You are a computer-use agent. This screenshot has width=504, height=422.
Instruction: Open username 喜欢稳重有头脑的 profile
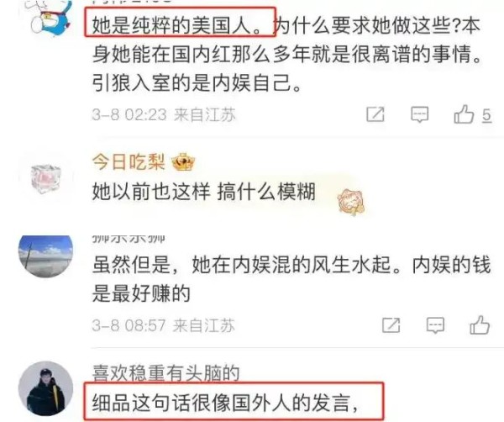165,373
